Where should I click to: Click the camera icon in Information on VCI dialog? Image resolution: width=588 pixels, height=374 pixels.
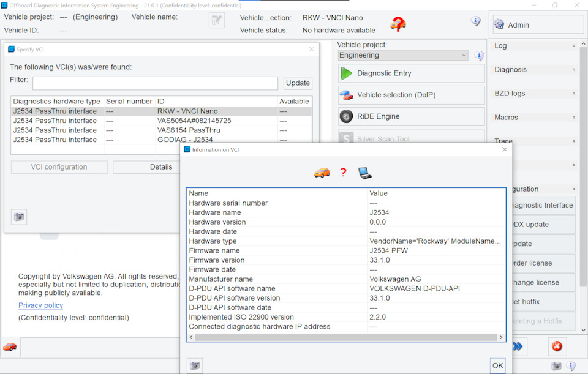pos(195,365)
